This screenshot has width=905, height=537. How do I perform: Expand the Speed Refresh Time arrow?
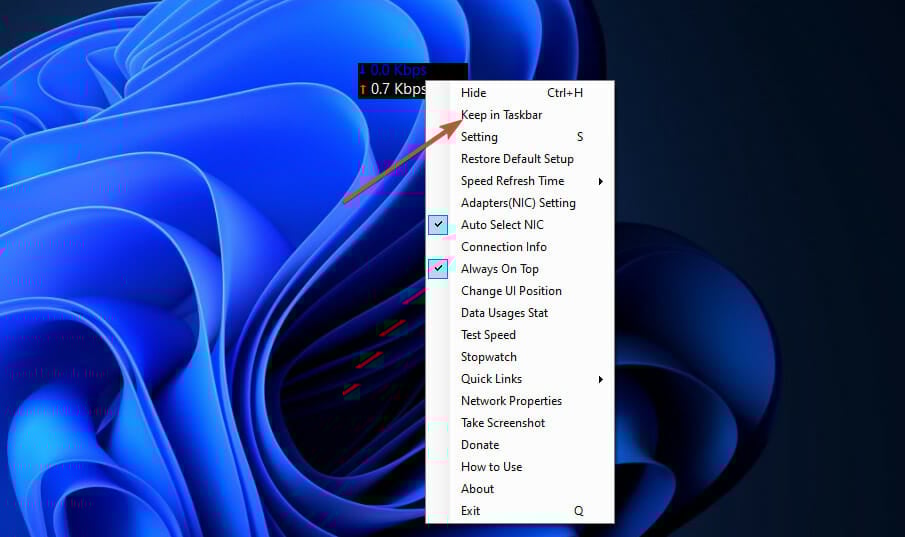tap(601, 181)
